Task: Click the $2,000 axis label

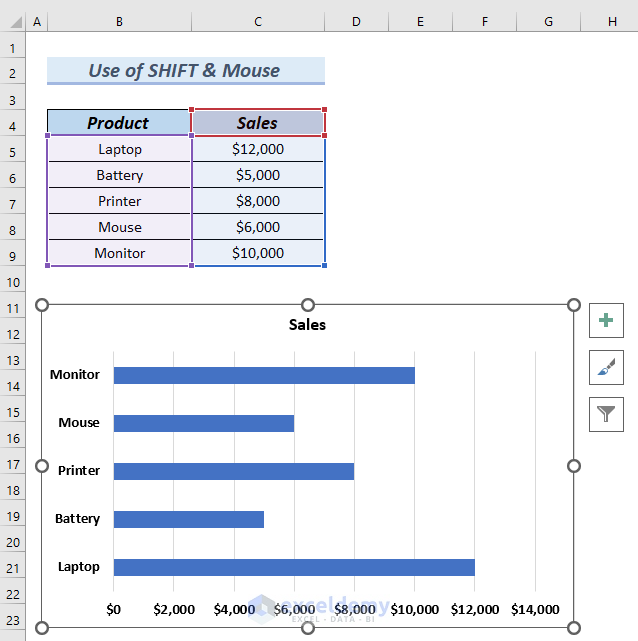Action: click(174, 610)
